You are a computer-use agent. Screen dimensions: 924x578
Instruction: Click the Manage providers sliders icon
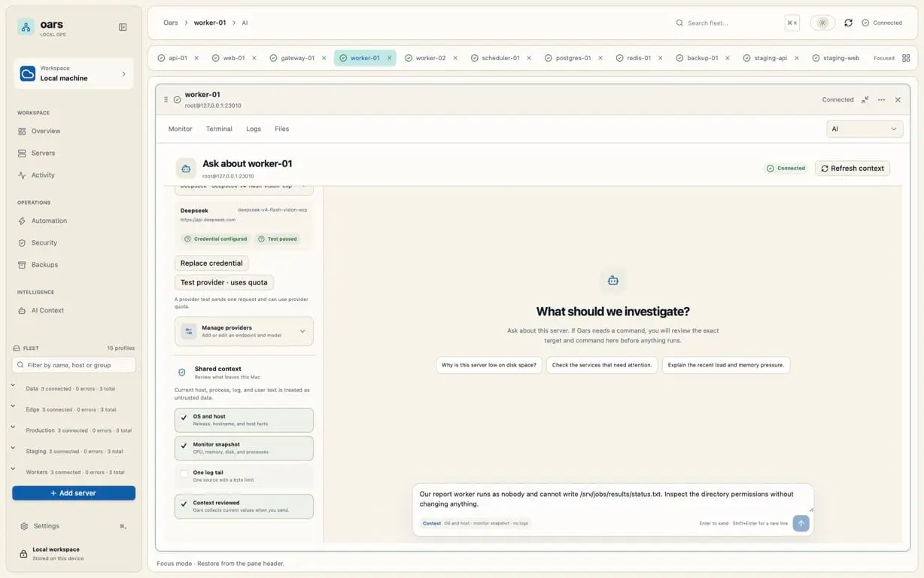[x=188, y=331]
